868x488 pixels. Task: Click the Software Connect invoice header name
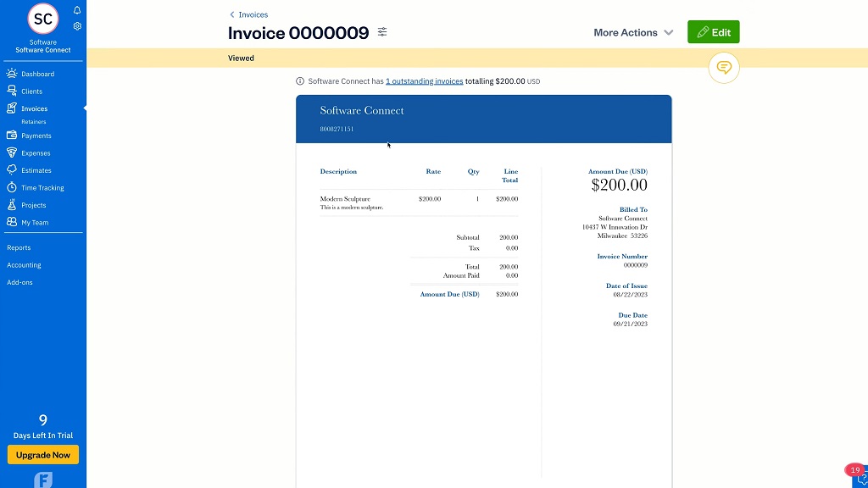pos(361,111)
